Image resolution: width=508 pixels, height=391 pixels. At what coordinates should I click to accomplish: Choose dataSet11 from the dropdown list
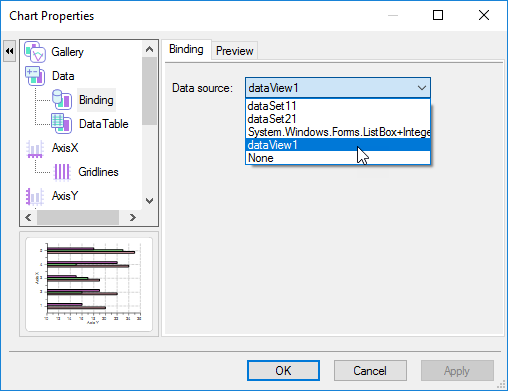click(338, 106)
